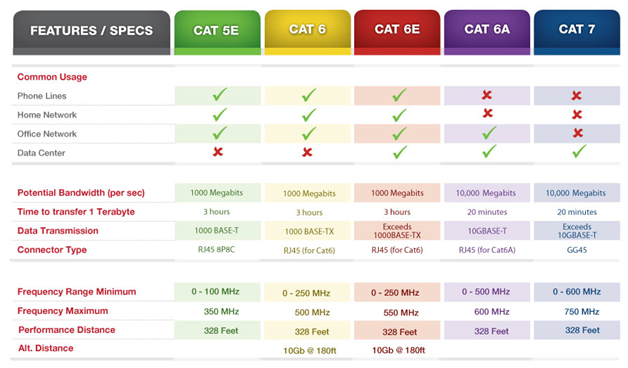Image resolution: width=628 pixels, height=368 pixels.
Task: Click the CAT 6E Home Network checkmark
Action: (x=399, y=115)
